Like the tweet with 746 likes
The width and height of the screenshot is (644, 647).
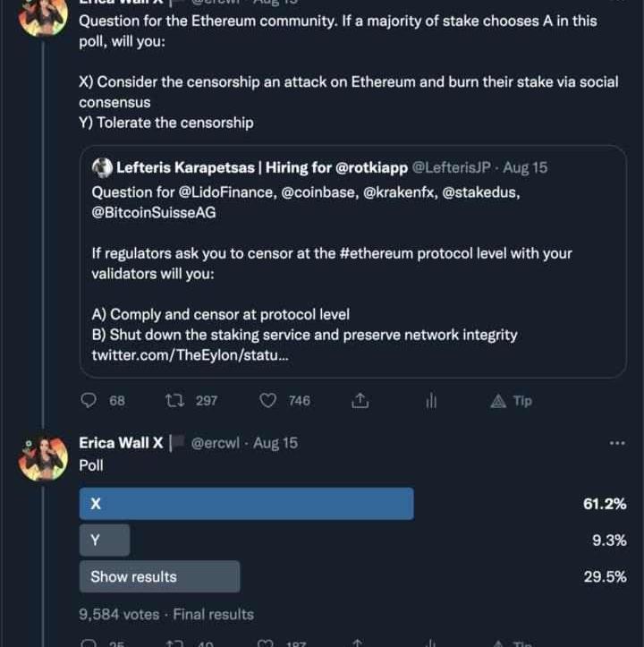267,401
